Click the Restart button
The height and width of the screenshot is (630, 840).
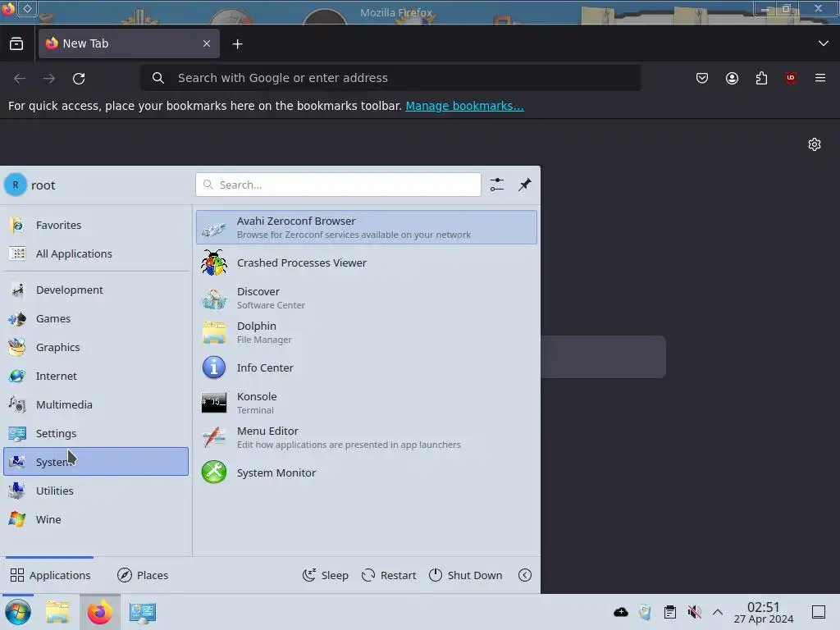(389, 575)
